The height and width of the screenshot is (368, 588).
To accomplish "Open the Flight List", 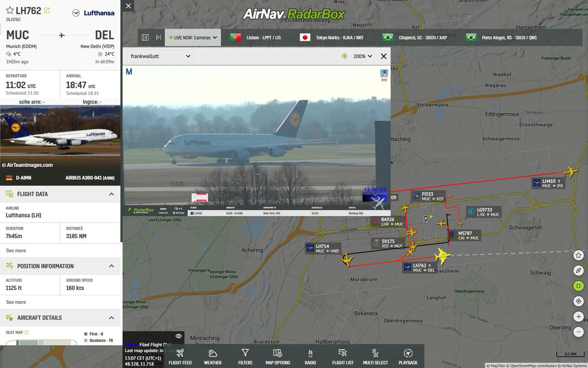I will (x=342, y=355).
